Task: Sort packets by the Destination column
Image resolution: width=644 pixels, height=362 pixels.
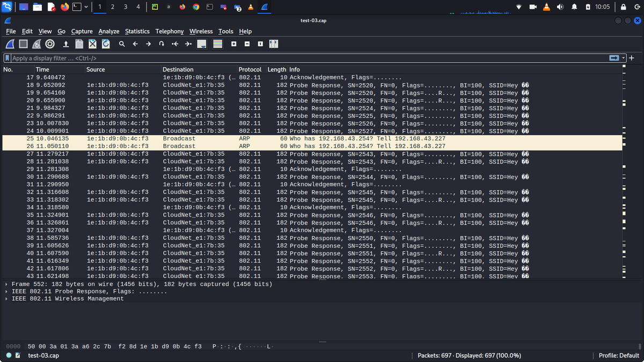Action: [x=199, y=70]
